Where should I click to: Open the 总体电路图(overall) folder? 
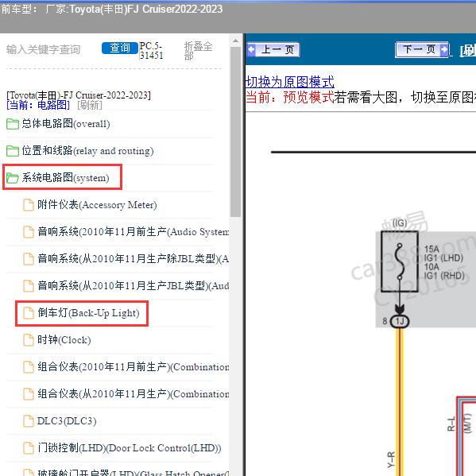[66, 123]
